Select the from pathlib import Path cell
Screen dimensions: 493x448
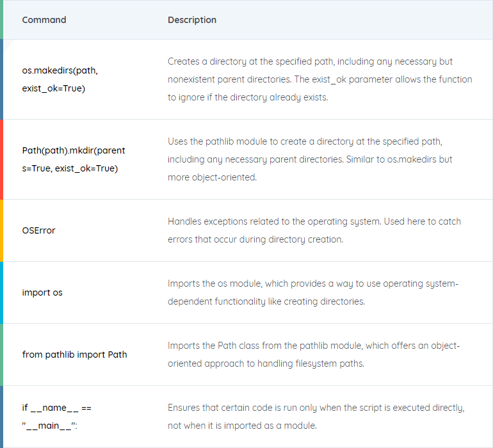pos(74,355)
